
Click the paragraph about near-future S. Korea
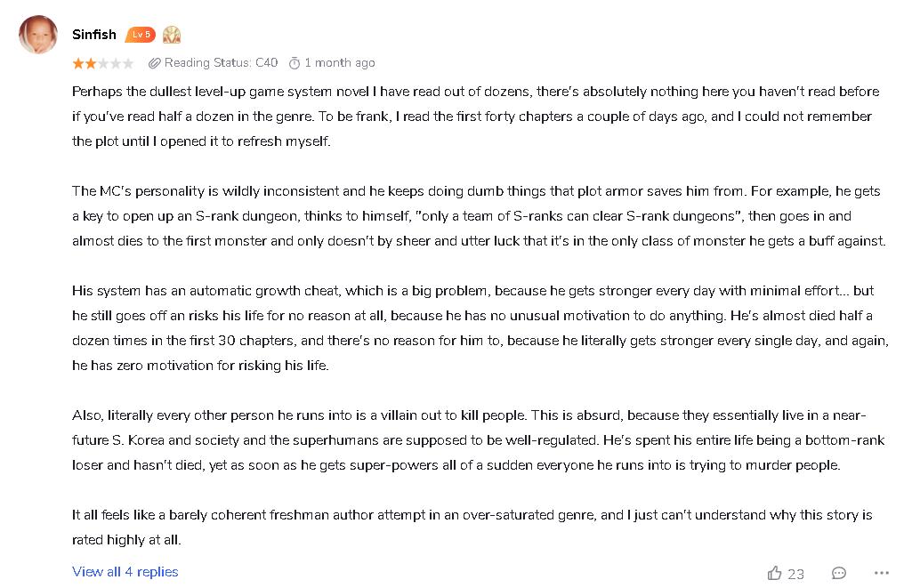tap(479, 440)
